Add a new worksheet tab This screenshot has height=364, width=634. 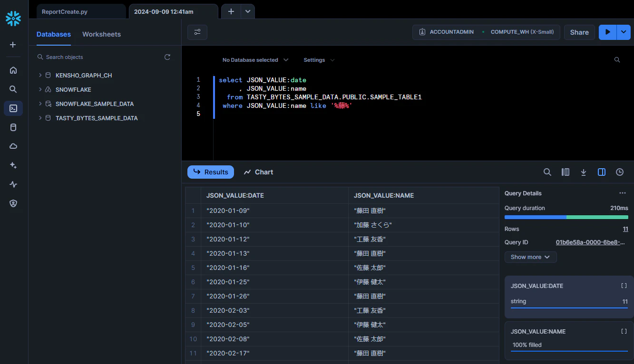coord(231,11)
